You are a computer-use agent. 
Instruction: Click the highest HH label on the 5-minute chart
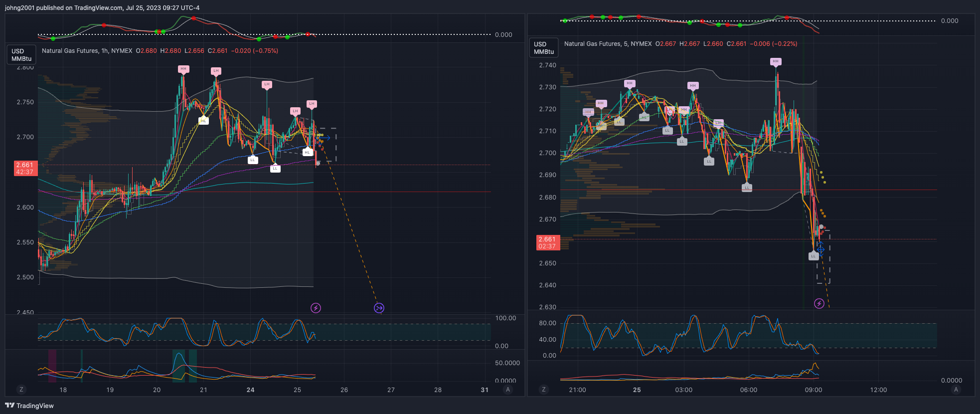pyautogui.click(x=775, y=62)
